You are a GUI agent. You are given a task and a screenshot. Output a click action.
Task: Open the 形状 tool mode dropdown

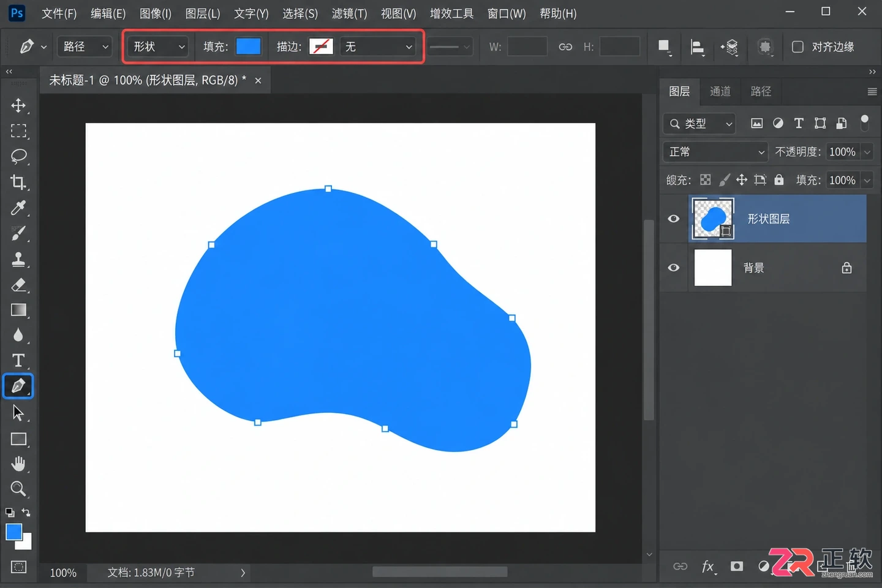pyautogui.click(x=157, y=47)
